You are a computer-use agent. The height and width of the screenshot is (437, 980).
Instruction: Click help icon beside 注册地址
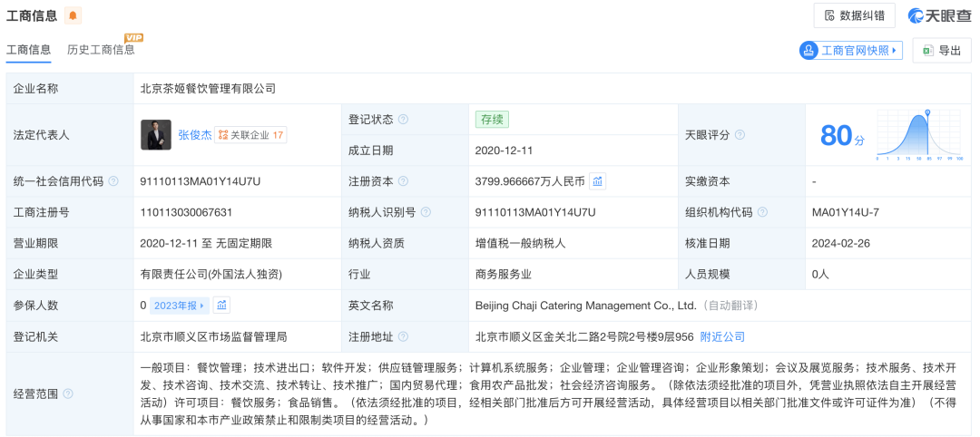(x=403, y=336)
